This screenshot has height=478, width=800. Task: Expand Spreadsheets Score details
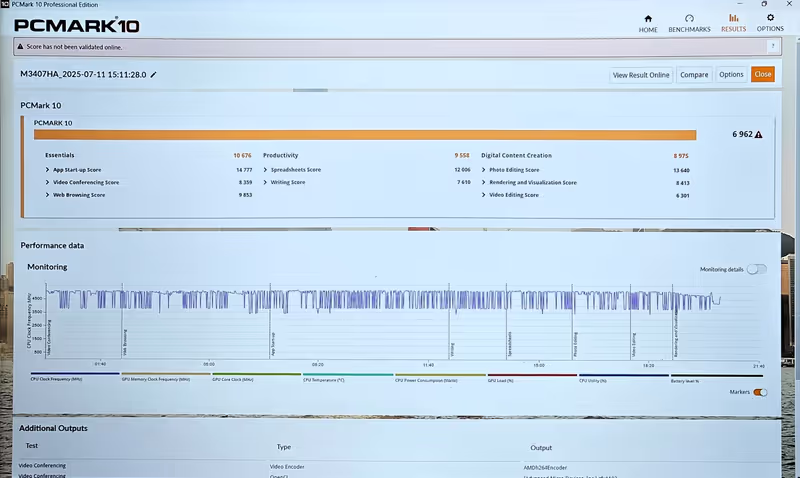point(266,170)
